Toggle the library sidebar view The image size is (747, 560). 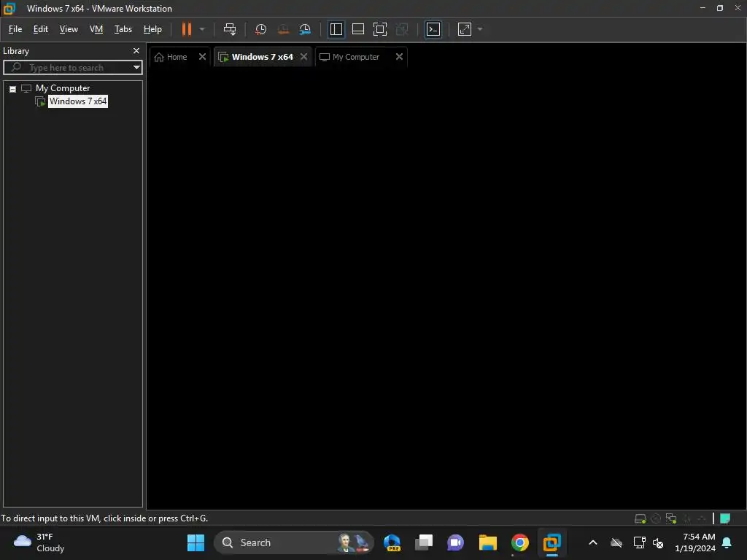pos(336,29)
